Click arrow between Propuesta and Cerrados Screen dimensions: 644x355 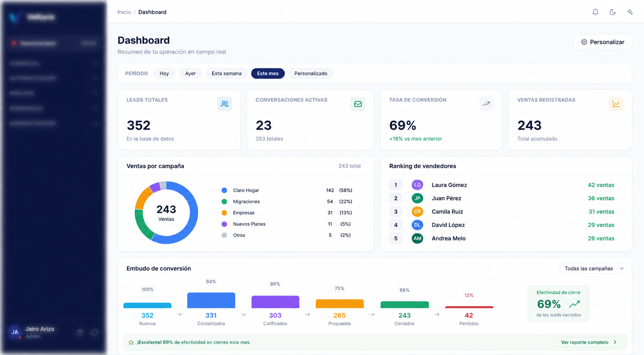pyautogui.click(x=372, y=315)
